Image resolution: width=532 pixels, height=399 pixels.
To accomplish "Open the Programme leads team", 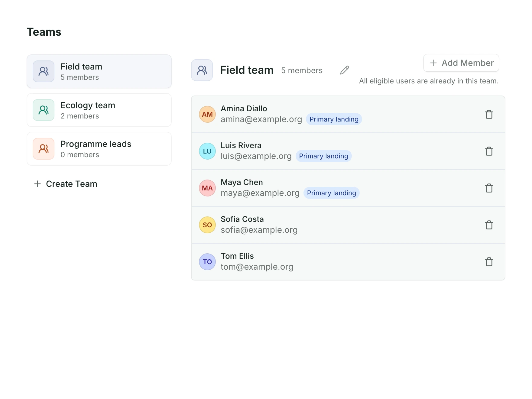I will 99,149.
